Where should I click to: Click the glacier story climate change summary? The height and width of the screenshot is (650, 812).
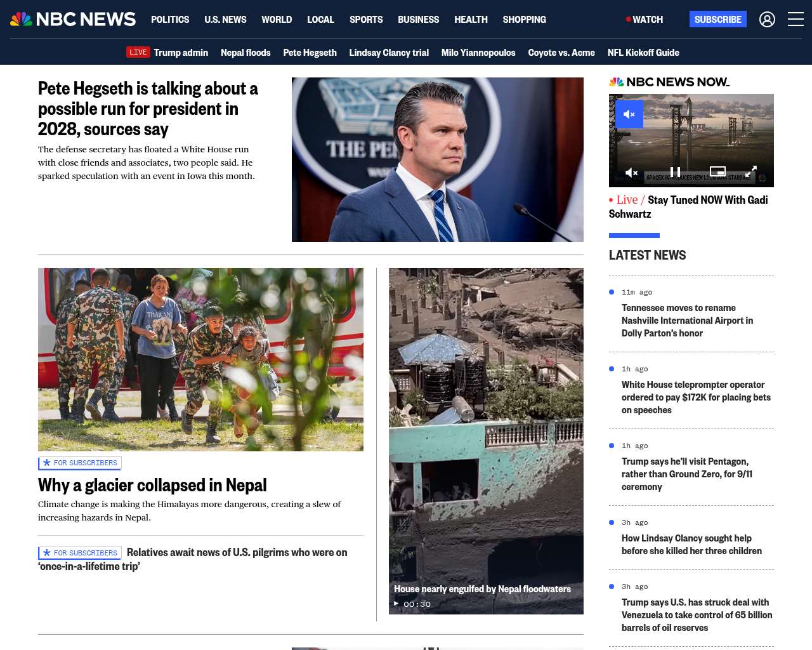(189, 511)
